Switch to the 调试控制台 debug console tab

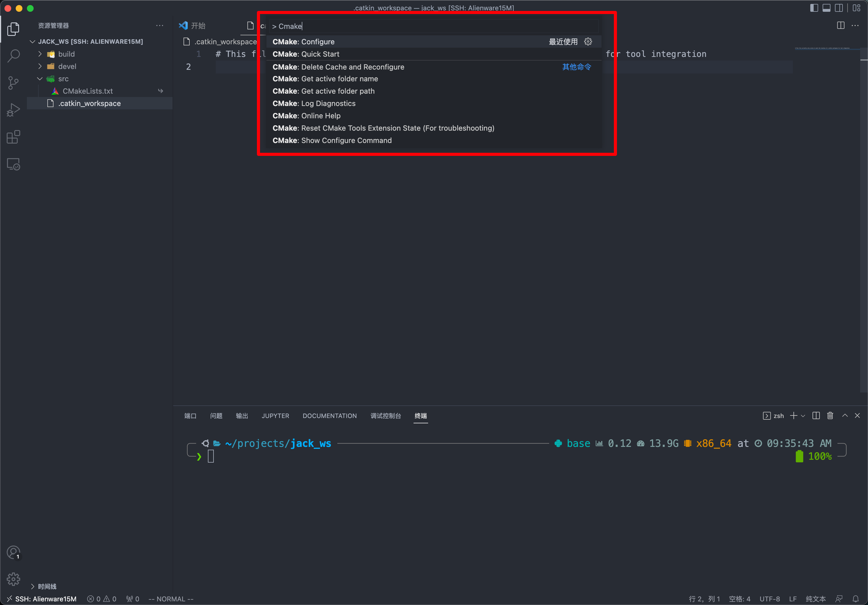click(x=386, y=416)
